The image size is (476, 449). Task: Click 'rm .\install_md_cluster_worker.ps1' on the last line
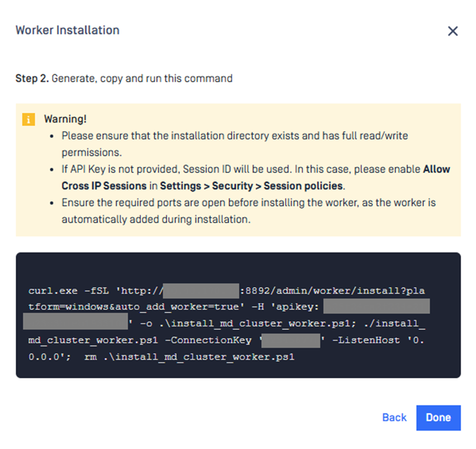(x=189, y=357)
